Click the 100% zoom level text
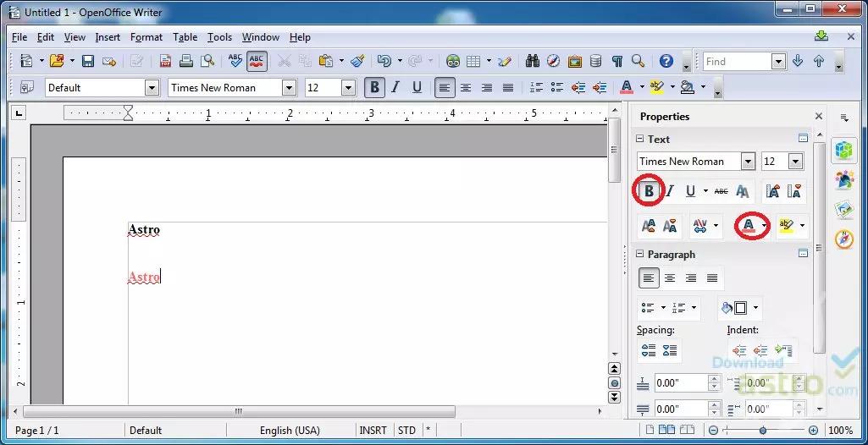Viewport: 868px width, 445px height. point(840,430)
